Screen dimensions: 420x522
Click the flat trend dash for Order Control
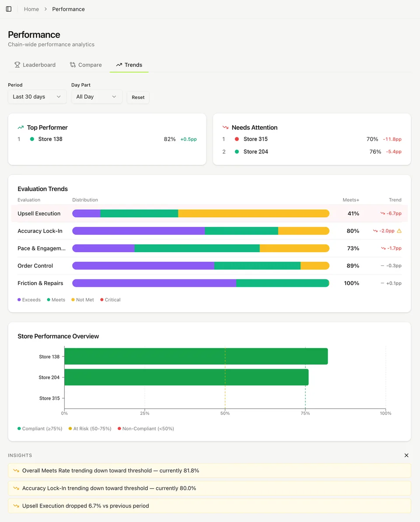click(382, 266)
